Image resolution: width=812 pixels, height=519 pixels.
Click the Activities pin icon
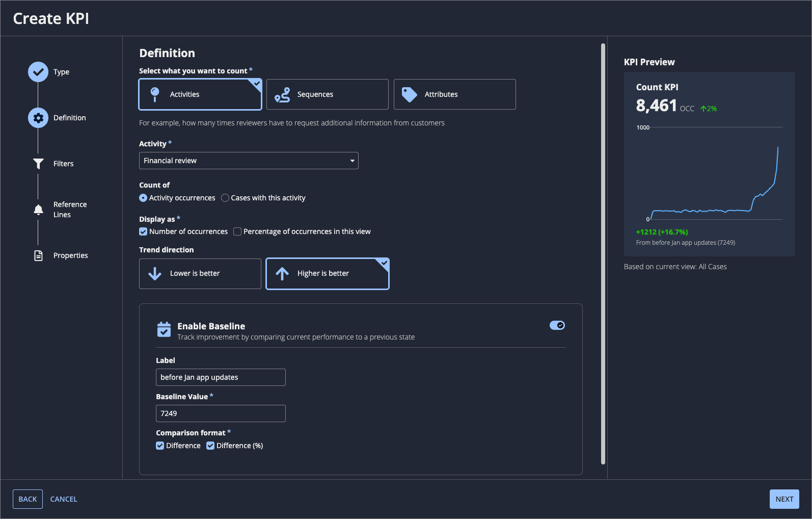tap(155, 94)
